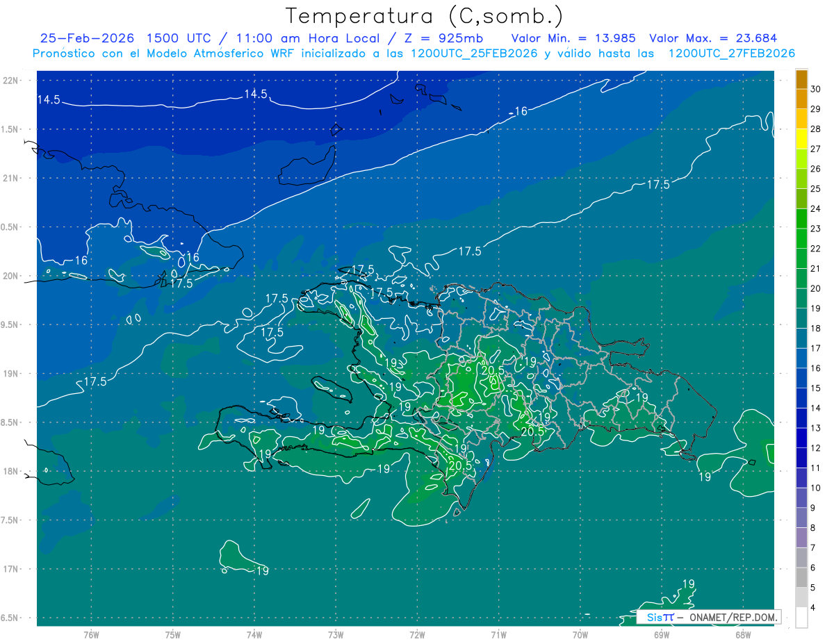Select the pressure level 'Z = 925mb'
The image size is (834, 644).
tap(443, 38)
